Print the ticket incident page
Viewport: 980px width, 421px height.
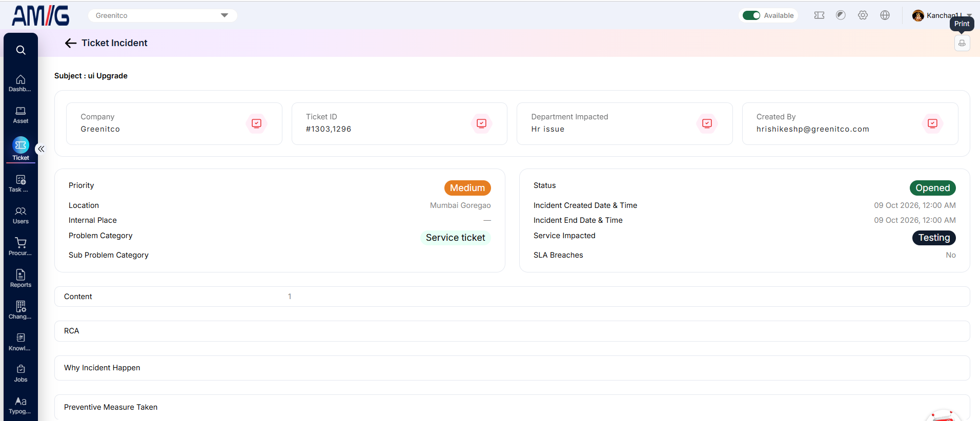(962, 43)
